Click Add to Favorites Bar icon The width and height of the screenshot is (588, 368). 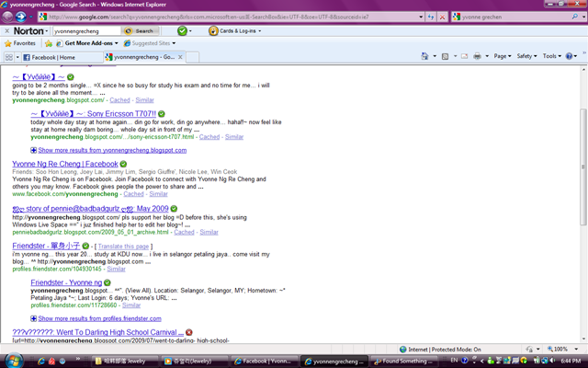49,43
